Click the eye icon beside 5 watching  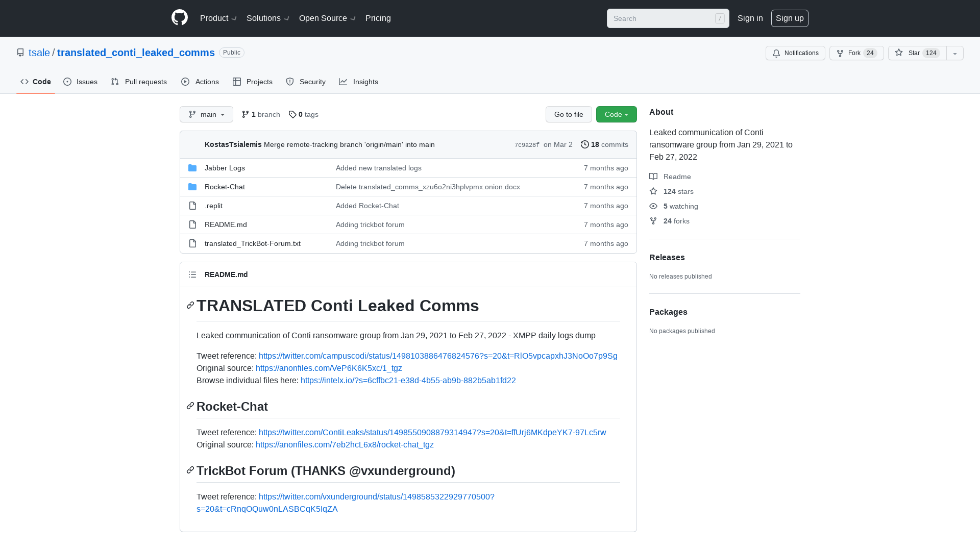pos(653,206)
